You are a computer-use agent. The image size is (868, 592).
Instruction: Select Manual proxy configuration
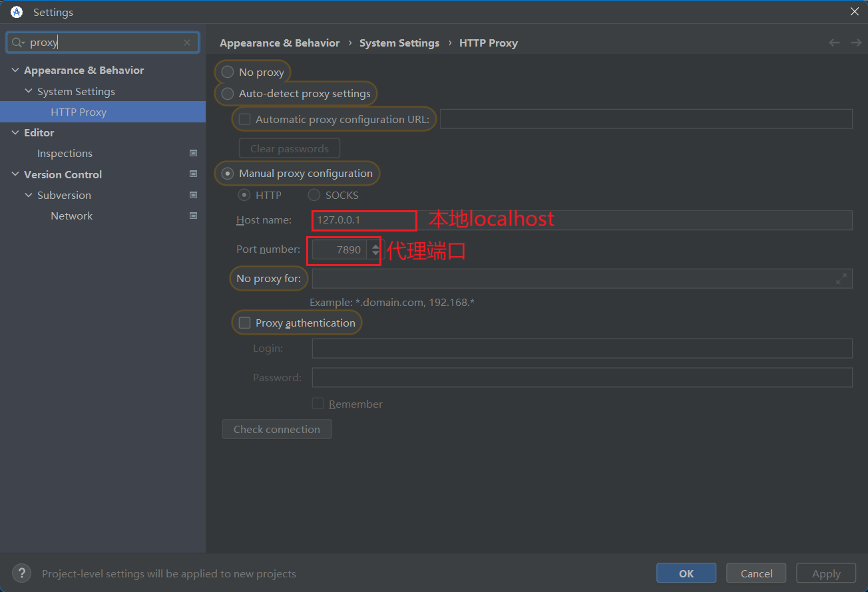tap(228, 173)
